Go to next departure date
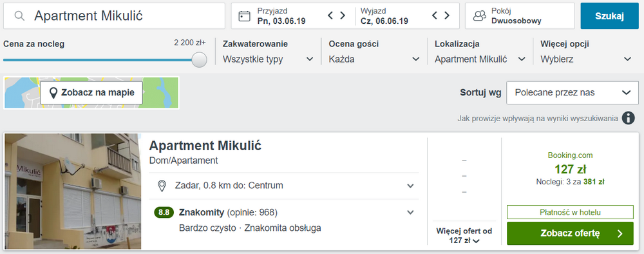Screen dimensions: 644x254 447,15
